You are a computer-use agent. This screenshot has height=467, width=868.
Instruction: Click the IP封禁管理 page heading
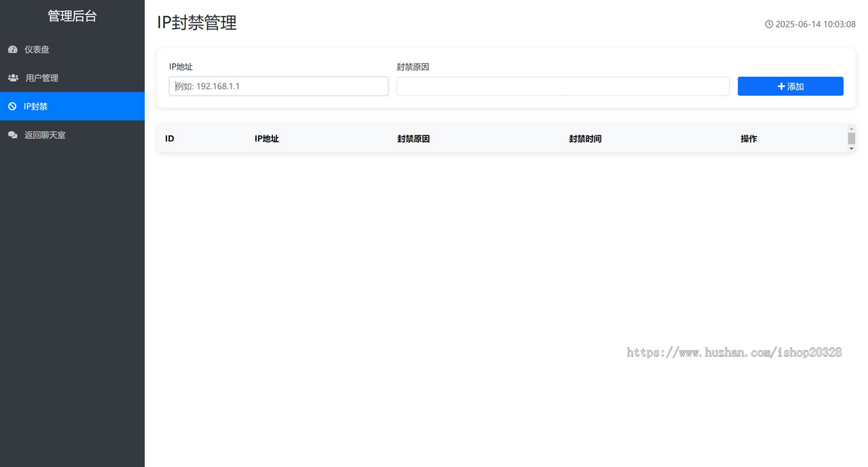tap(197, 23)
